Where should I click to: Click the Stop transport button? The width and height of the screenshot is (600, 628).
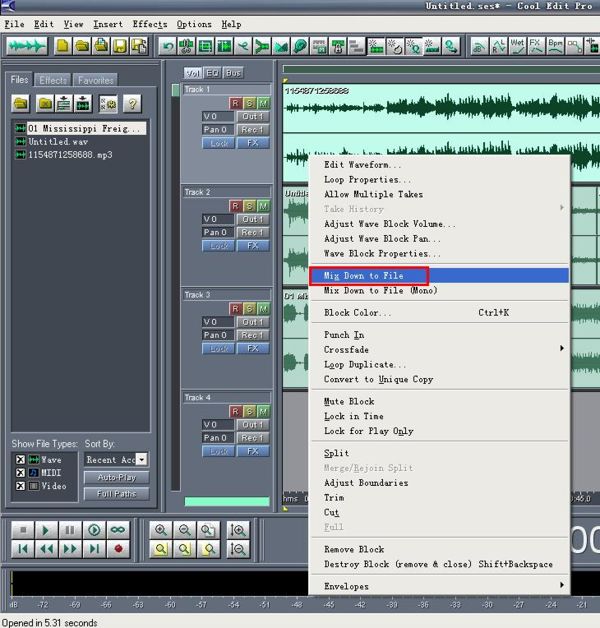click(23, 530)
